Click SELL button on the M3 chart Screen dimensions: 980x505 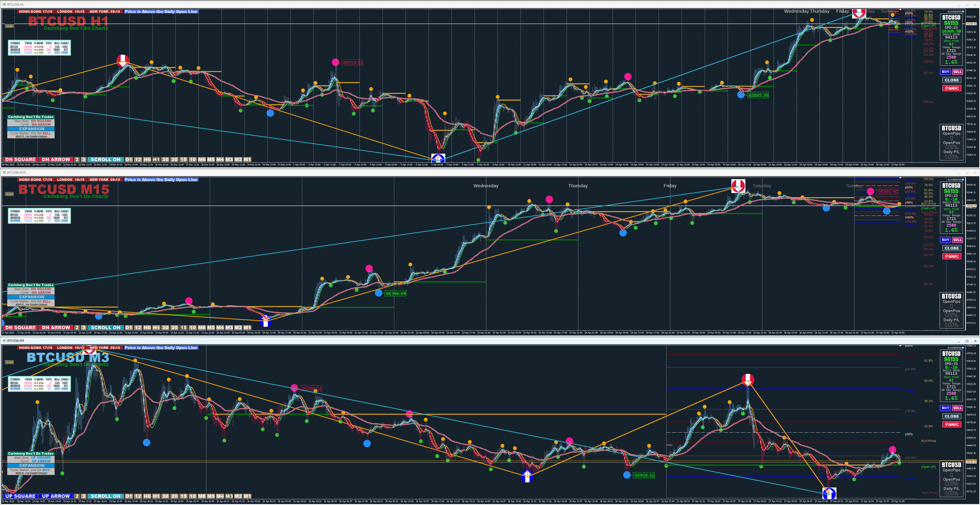(957, 408)
